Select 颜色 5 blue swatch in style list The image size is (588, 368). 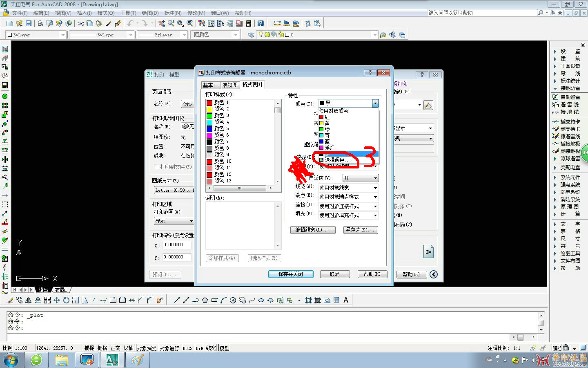tap(209, 129)
